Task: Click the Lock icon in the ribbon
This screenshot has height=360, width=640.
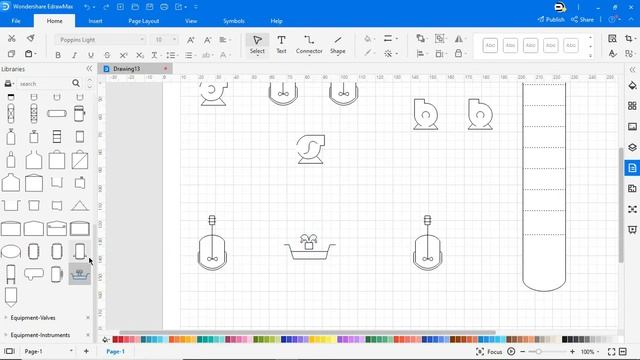Action: [458, 54]
